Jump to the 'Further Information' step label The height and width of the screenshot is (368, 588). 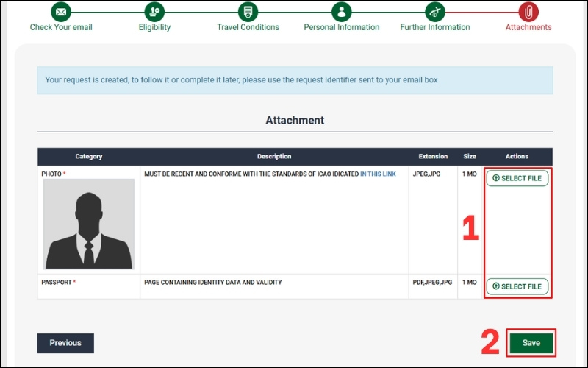(434, 28)
